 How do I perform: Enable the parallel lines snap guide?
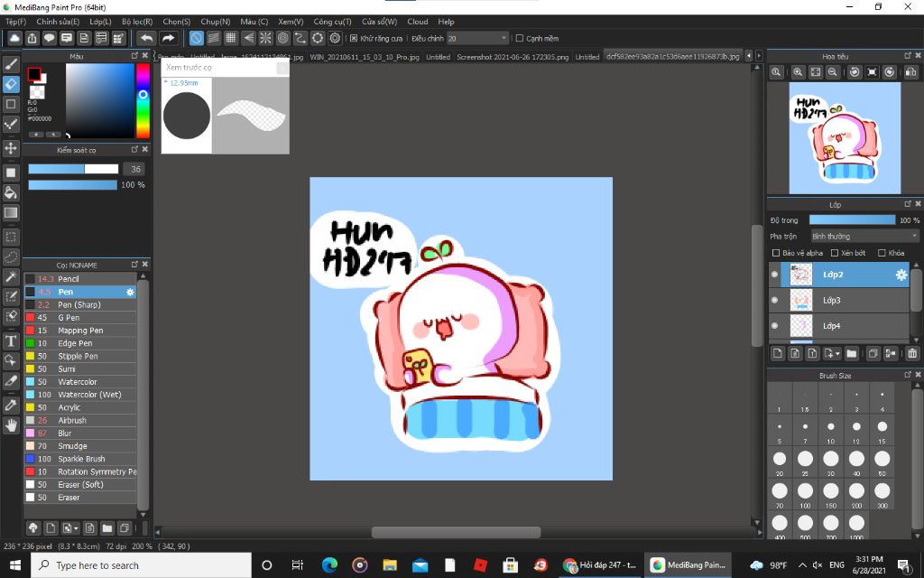pyautogui.click(x=213, y=38)
